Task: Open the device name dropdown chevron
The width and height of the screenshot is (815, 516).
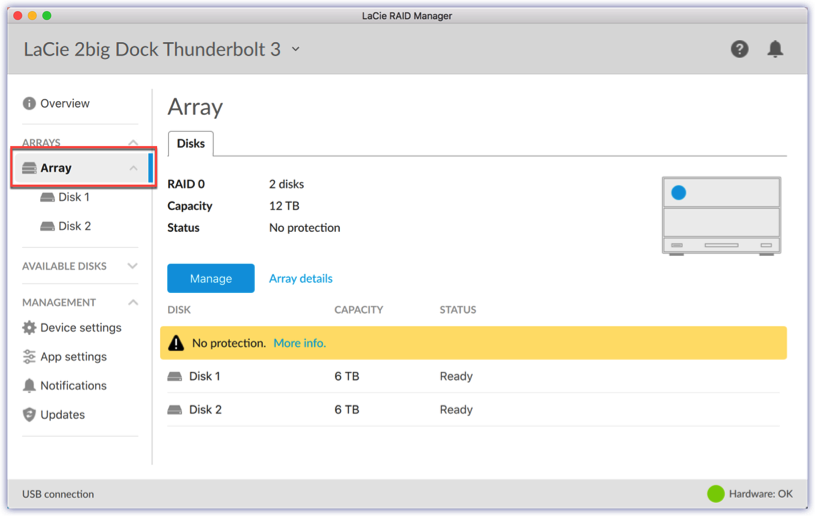Action: click(x=296, y=49)
